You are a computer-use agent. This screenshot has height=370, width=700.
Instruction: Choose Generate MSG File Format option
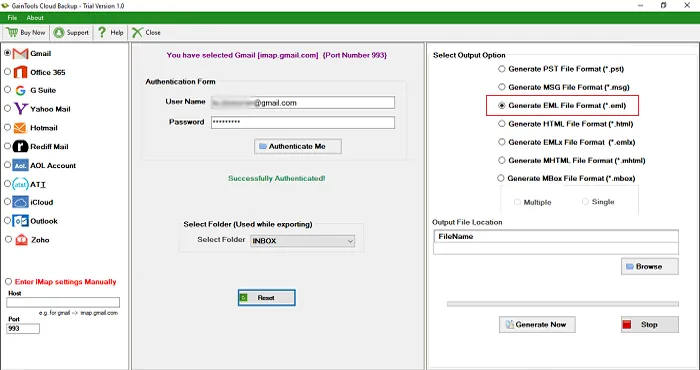pyautogui.click(x=502, y=87)
